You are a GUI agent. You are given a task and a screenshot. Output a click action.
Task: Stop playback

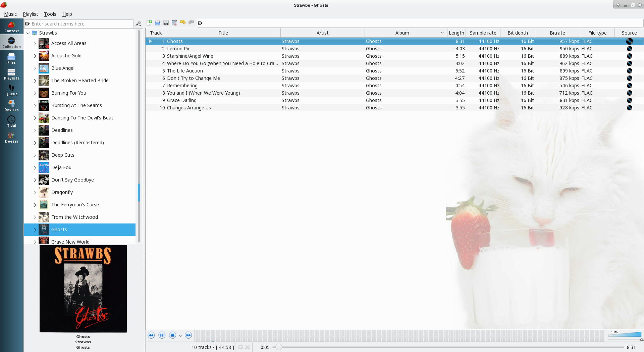173,335
